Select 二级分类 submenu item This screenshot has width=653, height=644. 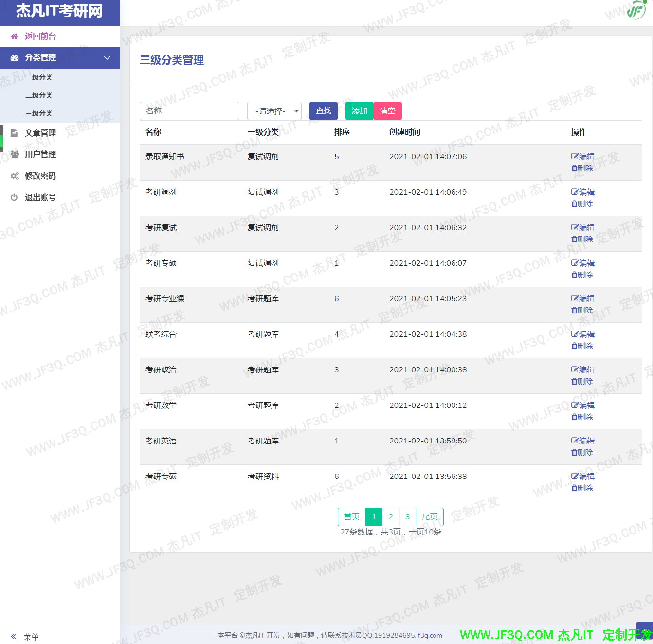[39, 95]
